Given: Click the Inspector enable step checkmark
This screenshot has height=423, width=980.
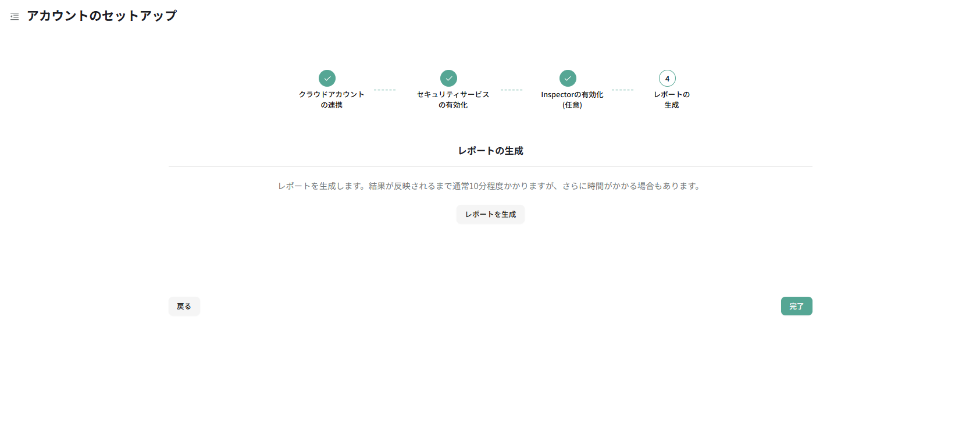Looking at the screenshot, I should click(x=568, y=78).
